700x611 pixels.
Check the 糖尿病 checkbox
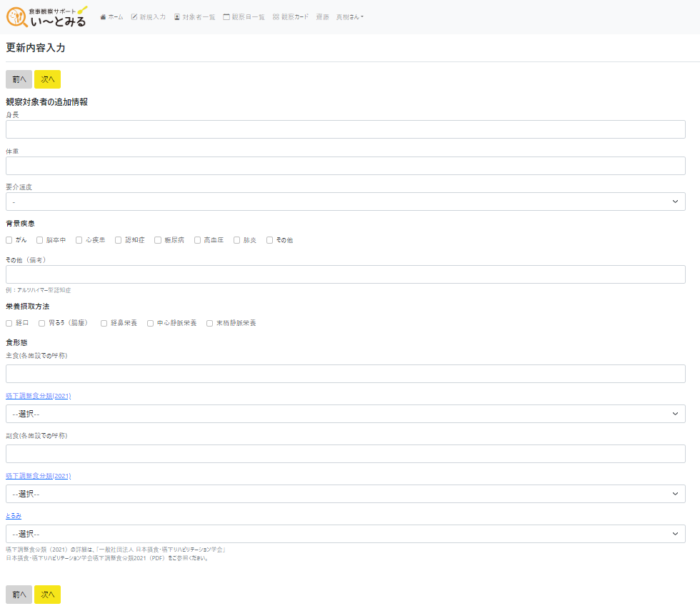tap(158, 240)
